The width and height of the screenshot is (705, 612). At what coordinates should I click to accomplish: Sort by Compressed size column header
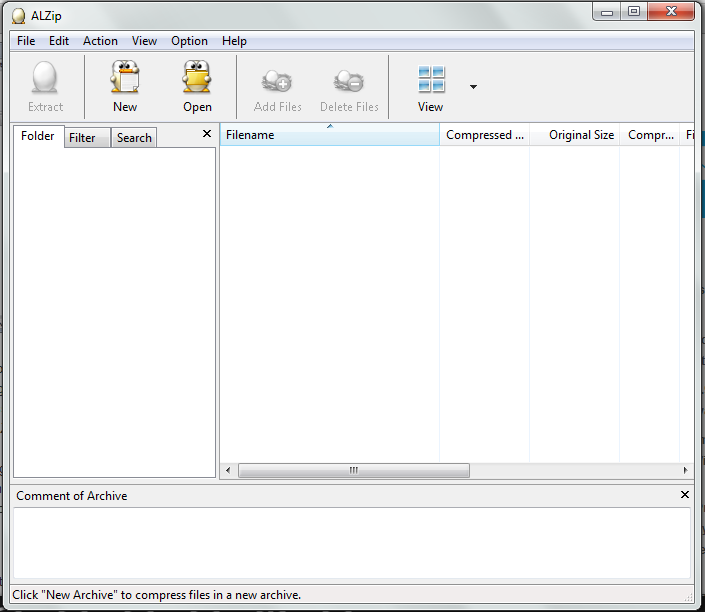[485, 134]
